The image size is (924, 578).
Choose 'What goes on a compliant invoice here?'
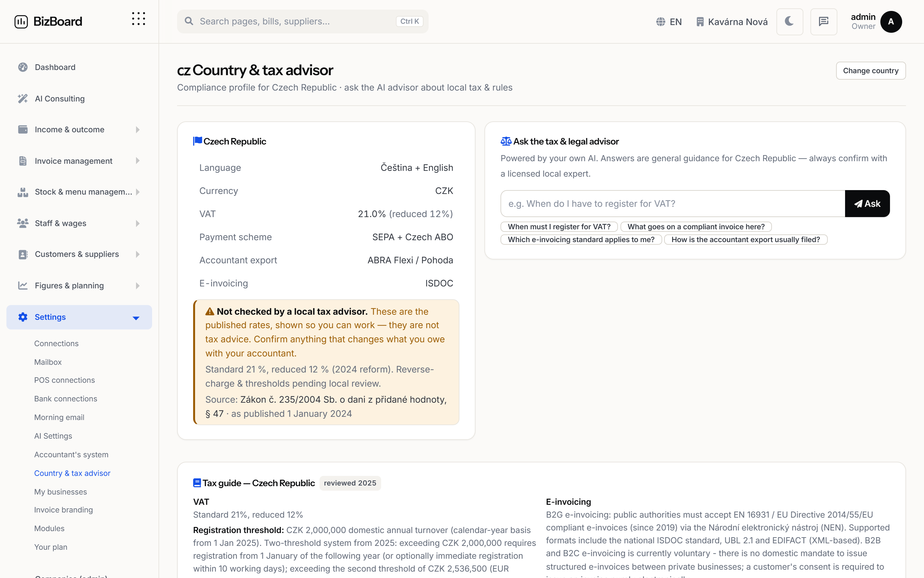point(696,227)
